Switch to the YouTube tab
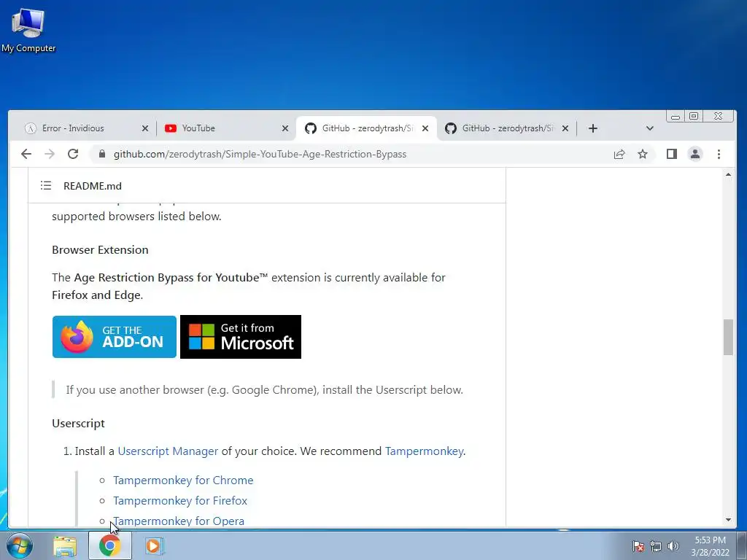This screenshot has width=747, height=560. (225, 128)
